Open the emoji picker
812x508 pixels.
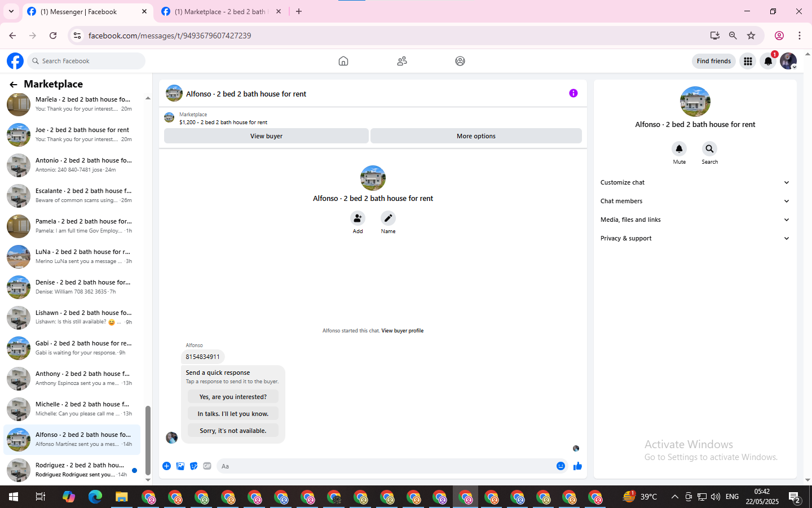561,466
